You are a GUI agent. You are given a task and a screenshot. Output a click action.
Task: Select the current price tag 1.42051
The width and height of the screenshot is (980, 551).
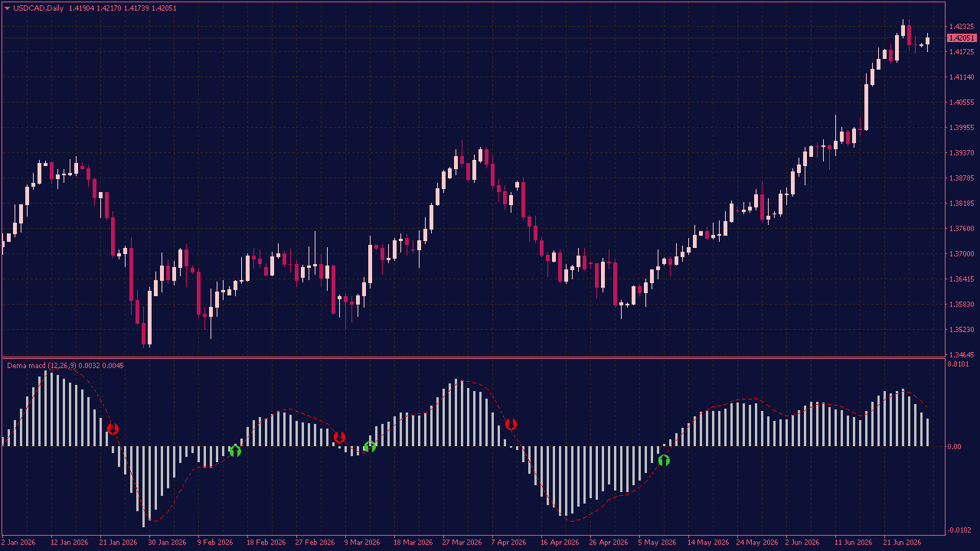(x=962, y=38)
